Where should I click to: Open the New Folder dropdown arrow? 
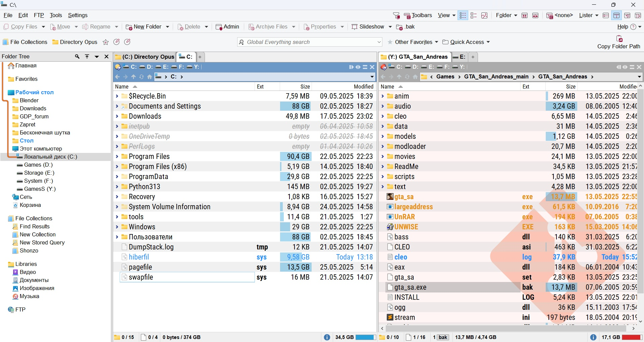(167, 27)
